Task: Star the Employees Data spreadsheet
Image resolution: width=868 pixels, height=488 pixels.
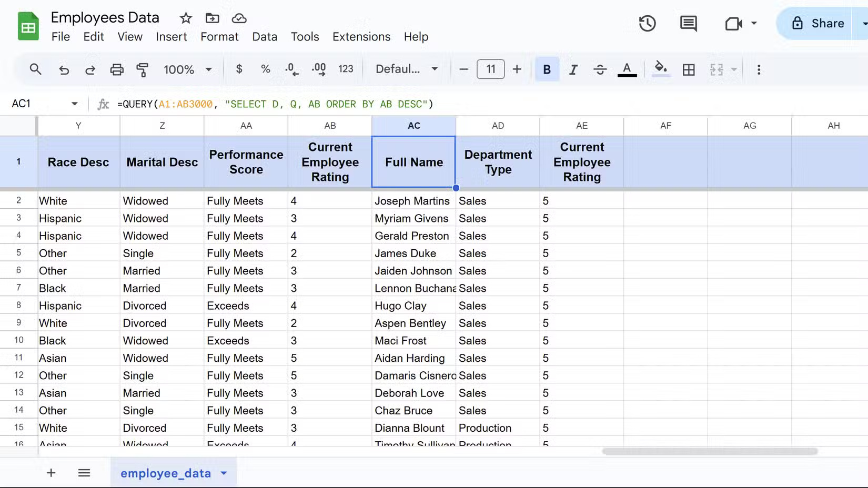Action: pos(186,17)
